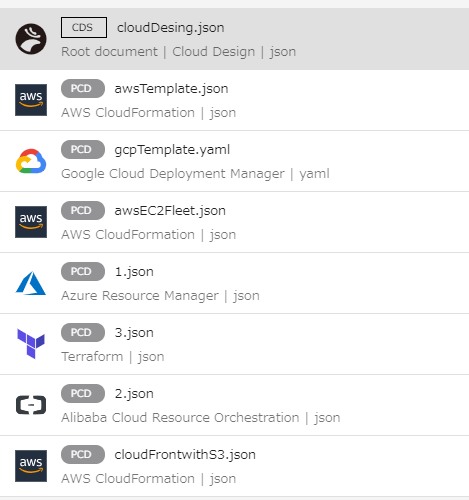Click the Alibaba Cloud icon next to 2.json
The image size is (469, 500).
[31, 405]
